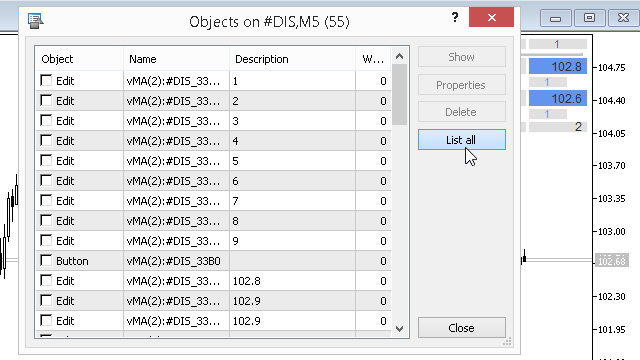This screenshot has height=360, width=640.
Task: Click the blue 102.6 chart edit box
Action: [558, 98]
